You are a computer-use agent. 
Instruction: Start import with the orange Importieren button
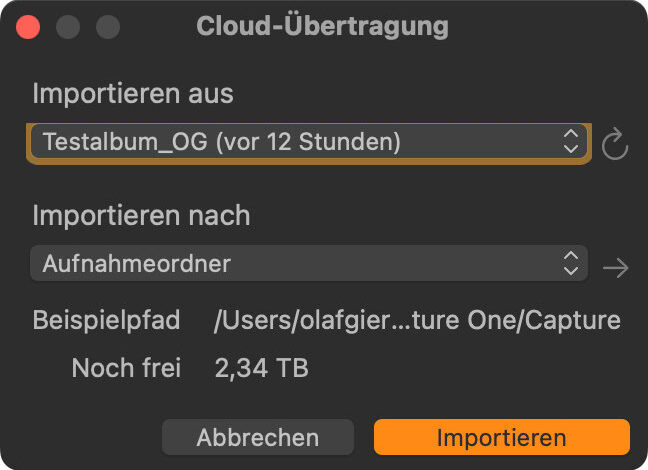[x=501, y=437]
